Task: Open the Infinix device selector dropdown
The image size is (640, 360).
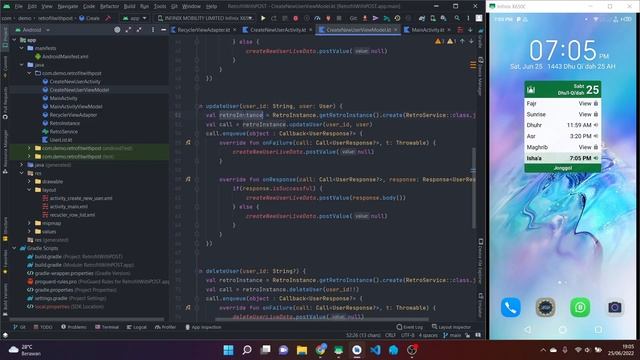Action: [x=206, y=18]
